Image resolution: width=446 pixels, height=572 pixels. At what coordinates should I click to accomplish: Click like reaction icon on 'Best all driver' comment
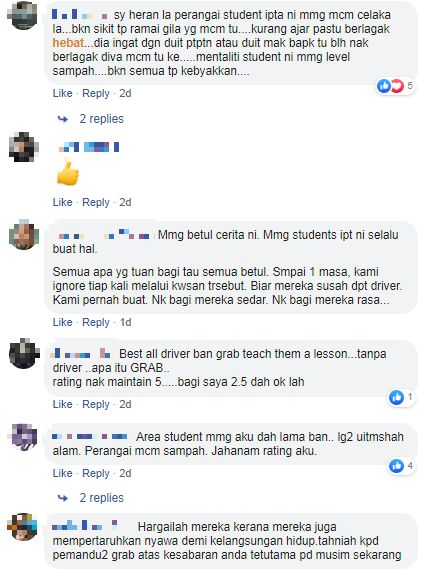click(396, 397)
